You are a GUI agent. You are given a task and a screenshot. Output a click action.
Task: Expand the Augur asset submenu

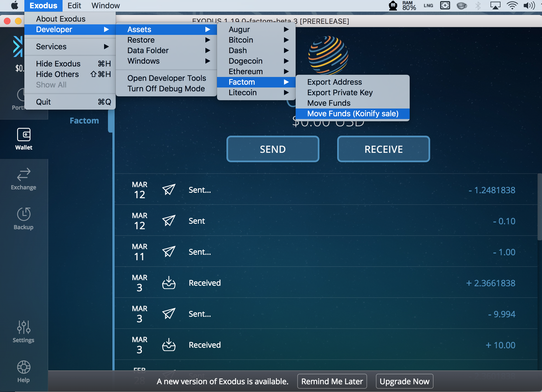coord(256,29)
